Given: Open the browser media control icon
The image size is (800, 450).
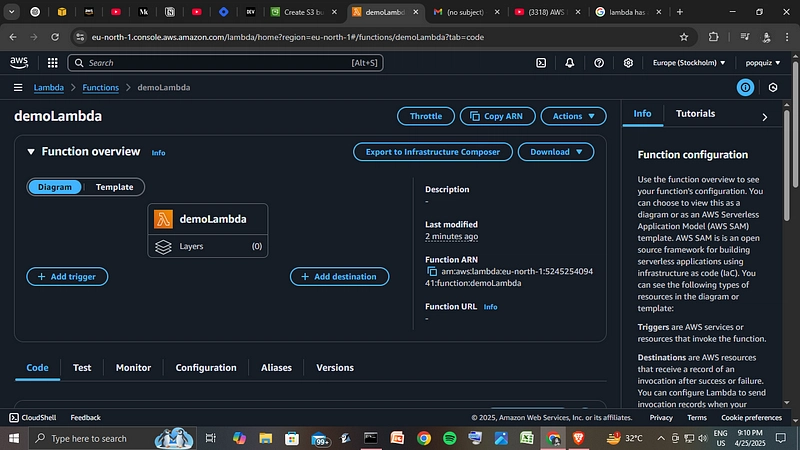Looking at the screenshot, I should 744,37.
